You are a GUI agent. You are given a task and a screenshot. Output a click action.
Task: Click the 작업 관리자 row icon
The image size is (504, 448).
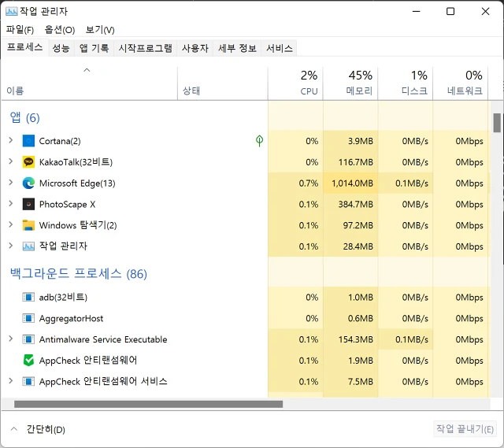(28, 246)
